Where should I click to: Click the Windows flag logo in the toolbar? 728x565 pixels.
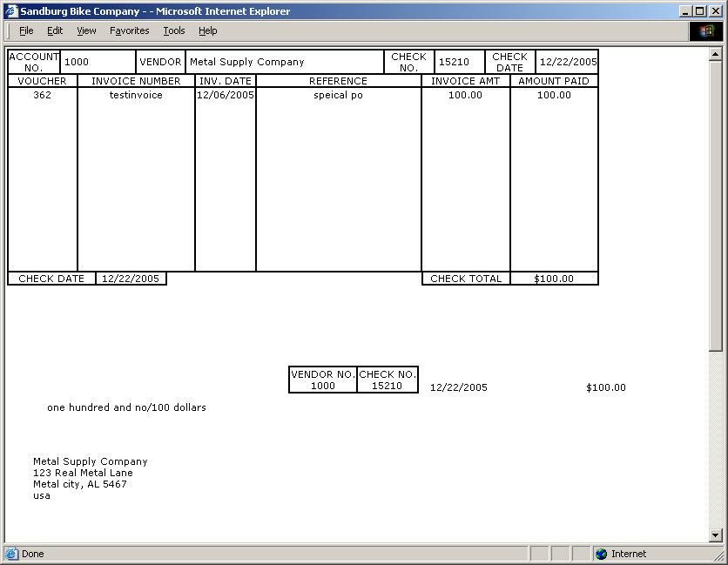click(706, 30)
